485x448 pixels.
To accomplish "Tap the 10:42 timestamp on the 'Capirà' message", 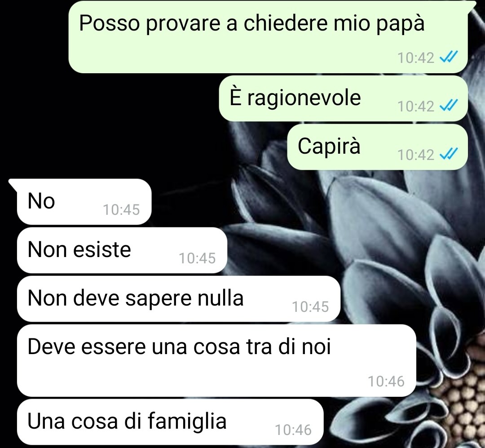I will pyautogui.click(x=416, y=155).
